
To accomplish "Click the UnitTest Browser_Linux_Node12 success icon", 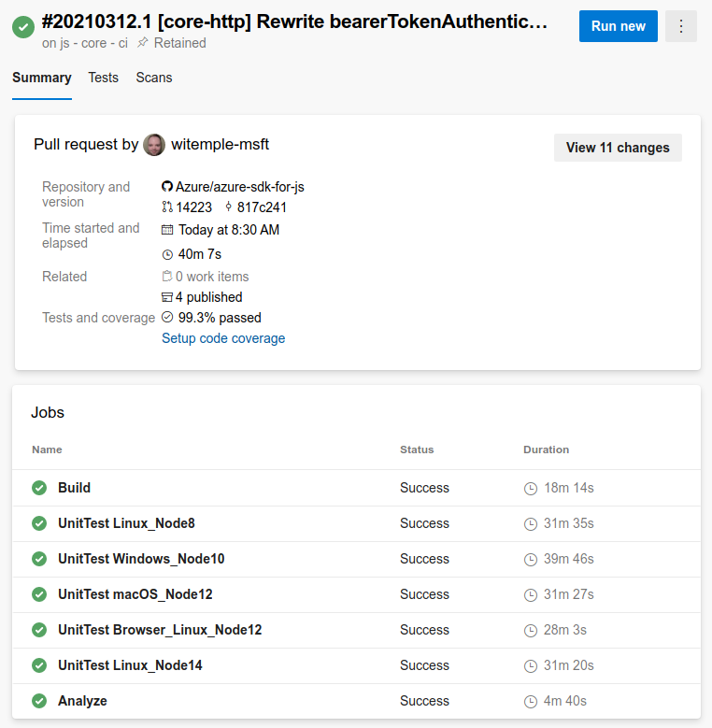I will coord(39,630).
